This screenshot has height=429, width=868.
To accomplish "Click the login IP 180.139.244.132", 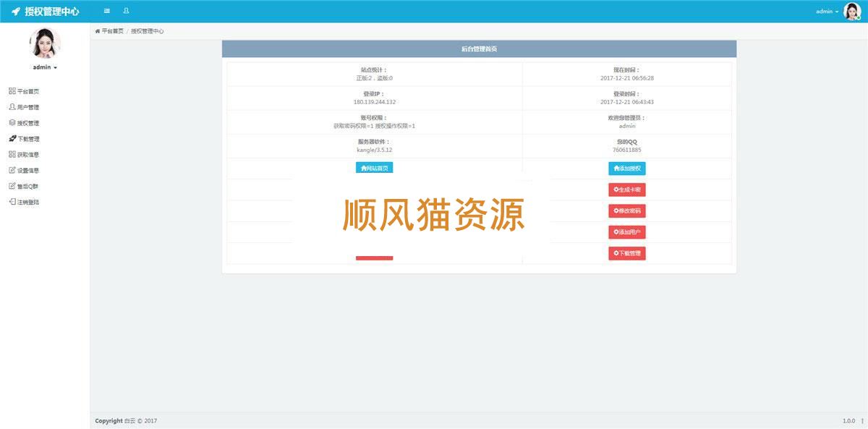I will pos(375,102).
